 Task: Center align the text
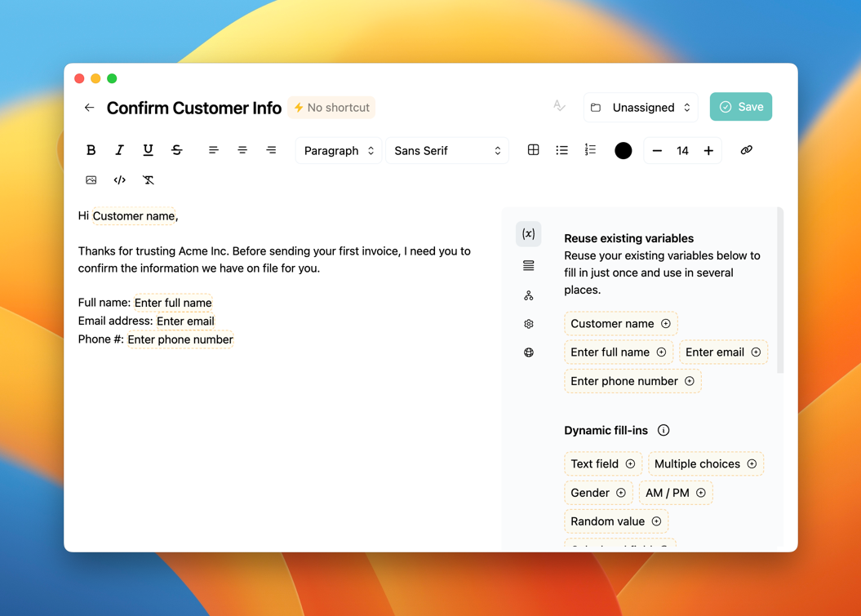(242, 150)
